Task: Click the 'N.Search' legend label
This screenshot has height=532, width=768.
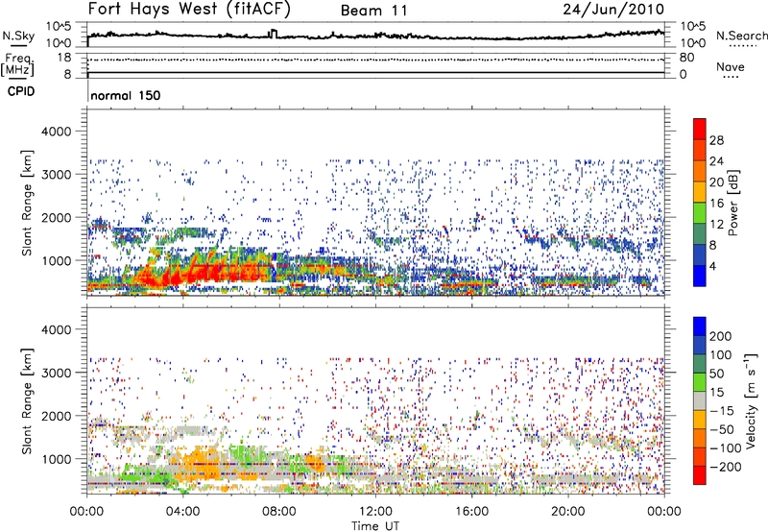Action: [741, 36]
